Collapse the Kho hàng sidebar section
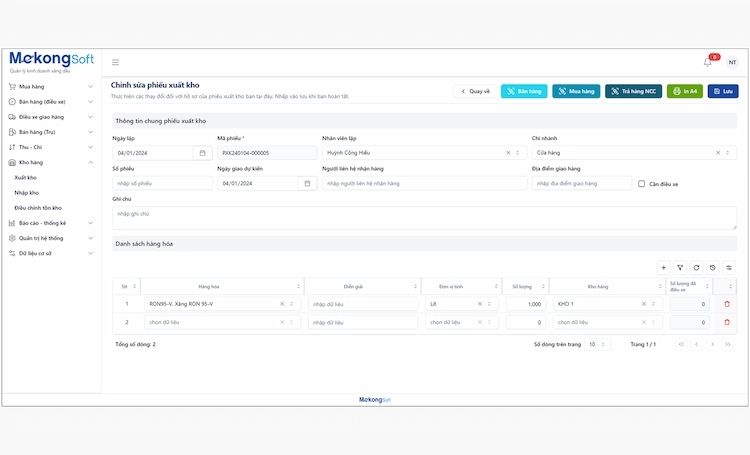This screenshot has height=455, width=750. tap(91, 162)
